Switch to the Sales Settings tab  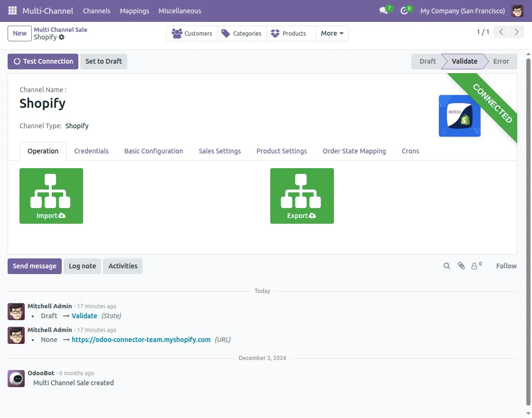point(220,151)
